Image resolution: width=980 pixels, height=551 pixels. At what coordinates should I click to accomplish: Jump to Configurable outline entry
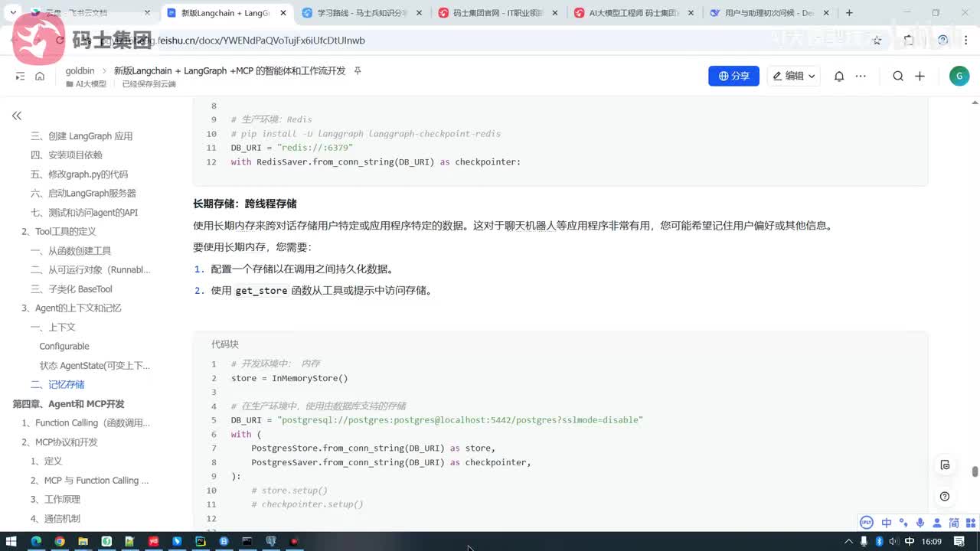(64, 347)
